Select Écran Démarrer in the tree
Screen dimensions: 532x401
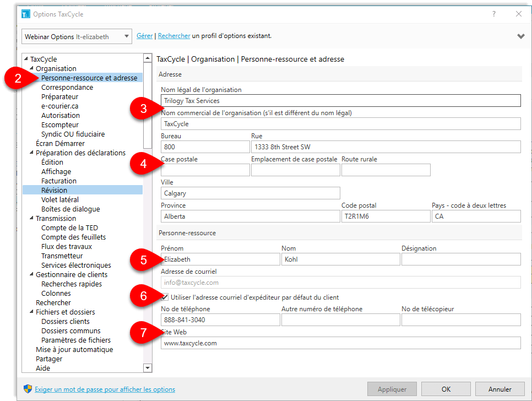60,144
